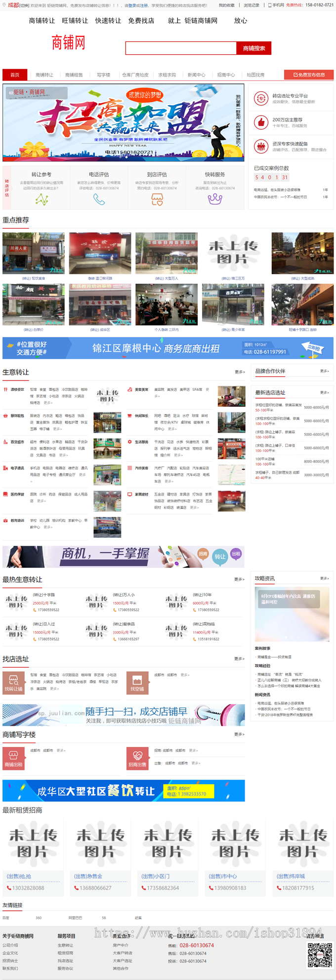Click the 资深专家快速配备 people icon
Image resolution: width=336 pixels, height=980 pixels.
tap(260, 146)
